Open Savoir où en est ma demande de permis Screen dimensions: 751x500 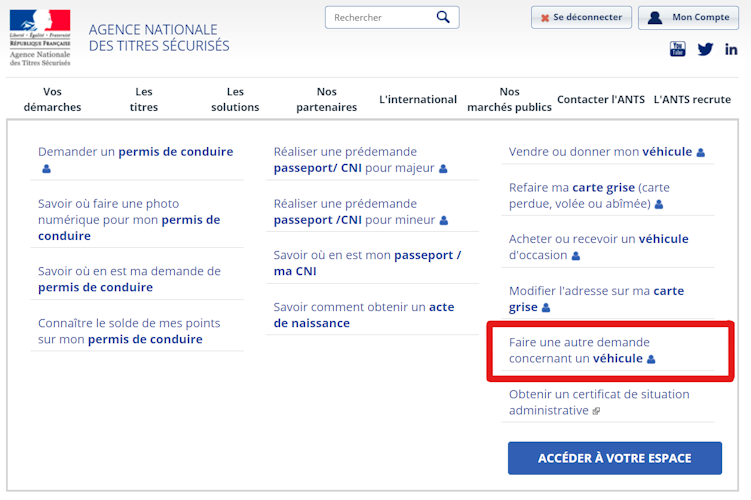129,279
